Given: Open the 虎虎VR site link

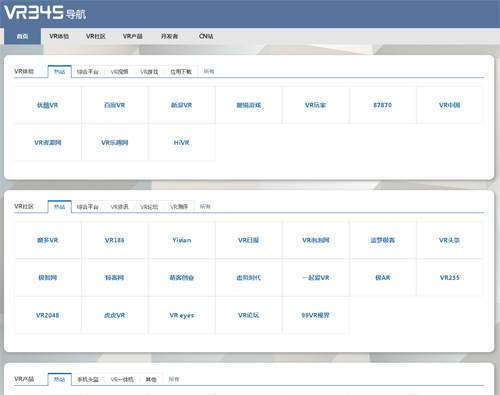Looking at the screenshot, I should click(115, 315).
